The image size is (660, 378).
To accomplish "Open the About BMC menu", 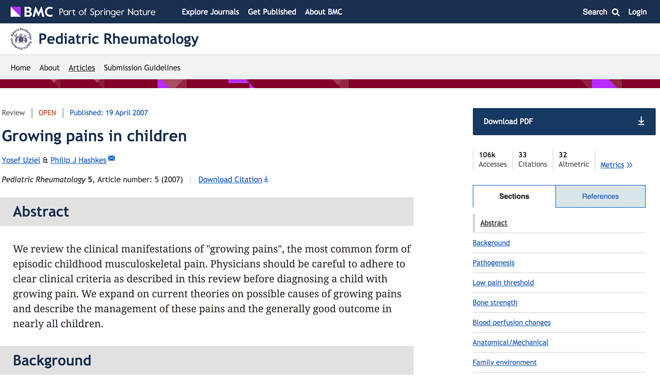I will point(323,12).
